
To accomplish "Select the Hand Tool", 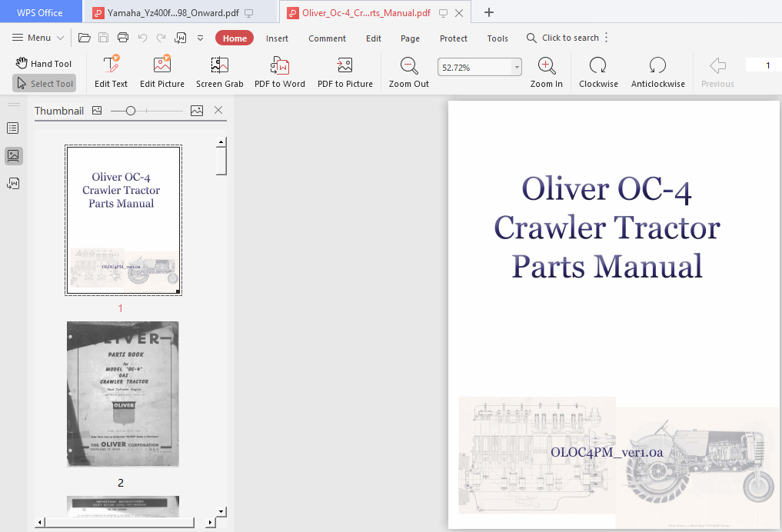I will (44, 63).
